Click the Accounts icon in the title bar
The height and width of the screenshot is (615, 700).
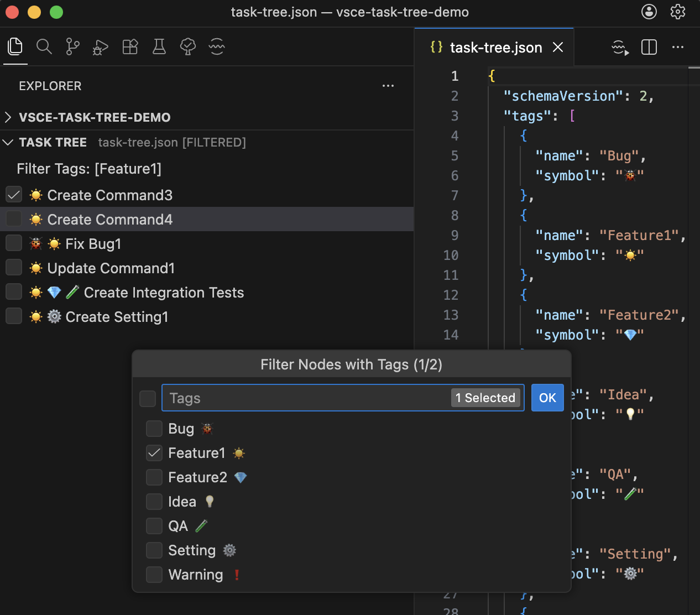coord(649,12)
